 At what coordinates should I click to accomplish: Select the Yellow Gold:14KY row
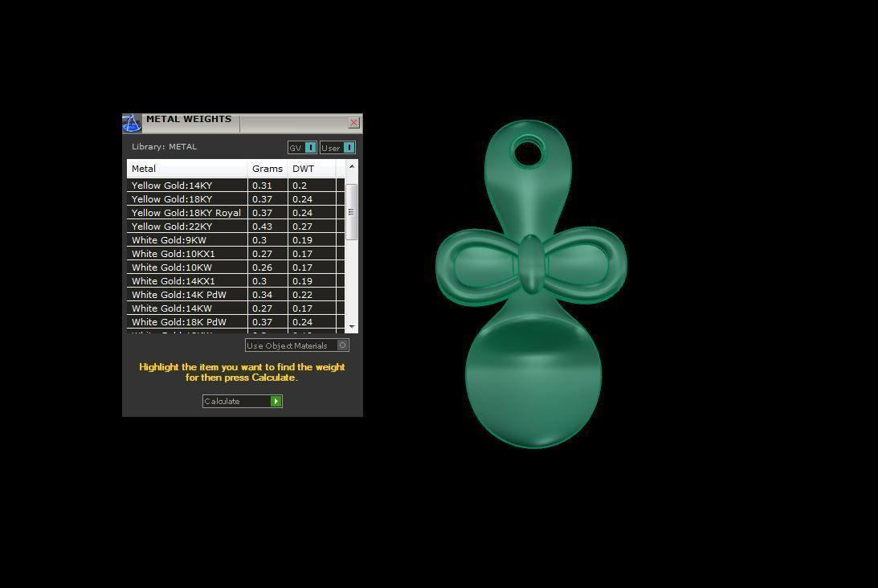point(235,186)
